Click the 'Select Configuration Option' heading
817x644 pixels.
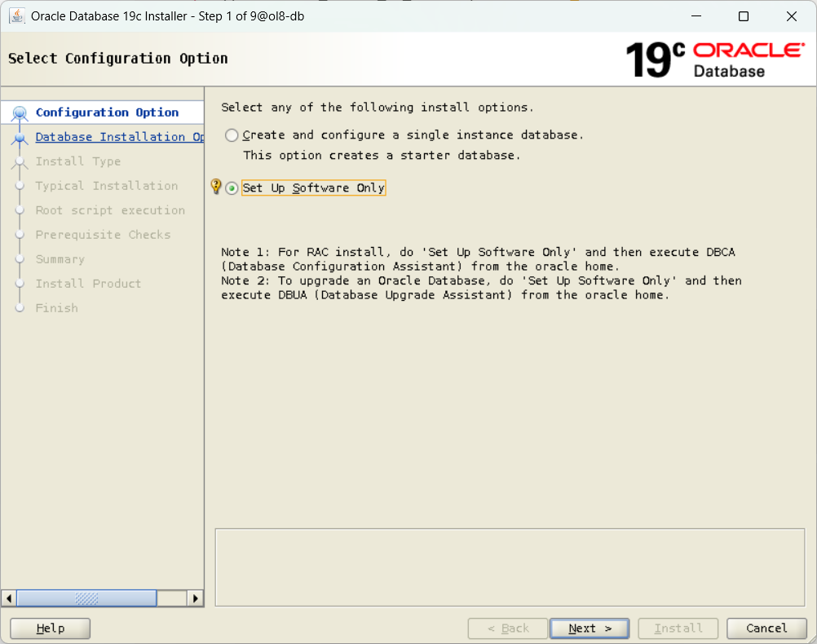[x=117, y=59]
